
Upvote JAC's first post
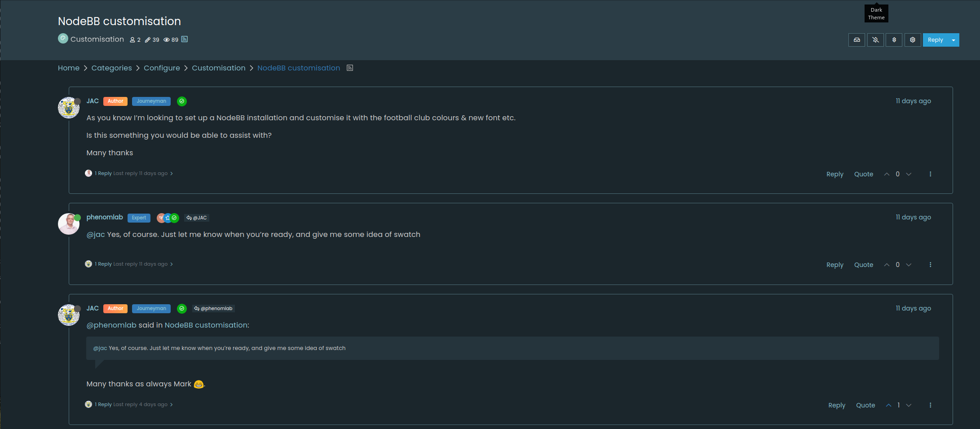pyautogui.click(x=887, y=174)
